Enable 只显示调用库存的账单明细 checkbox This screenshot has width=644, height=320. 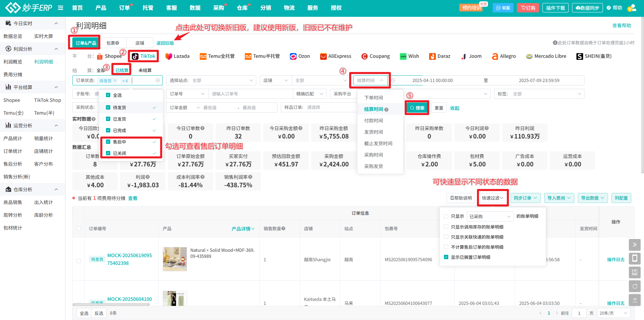point(446,227)
